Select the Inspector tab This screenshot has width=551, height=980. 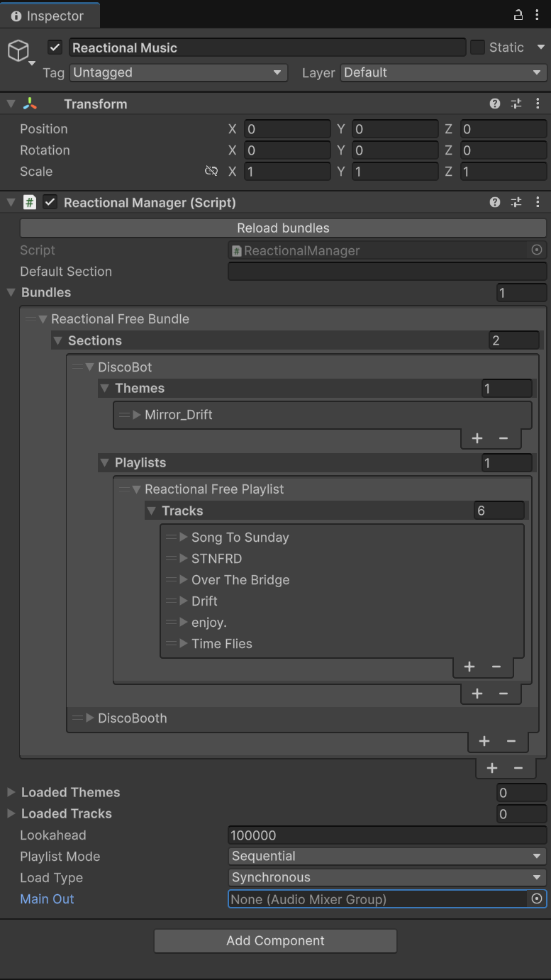[x=48, y=16]
